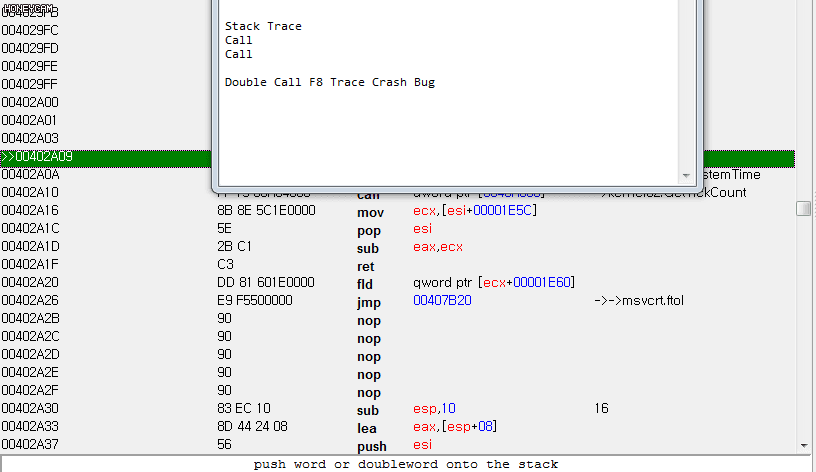816x472 pixels.
Task: Click address 00402A26 in the list
Action: [30, 301]
